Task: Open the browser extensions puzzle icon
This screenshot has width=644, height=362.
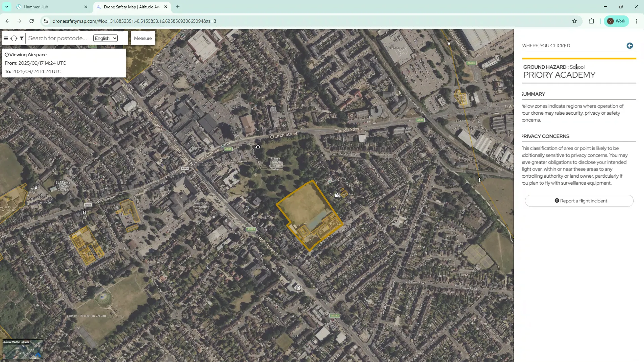Action: 591,21
